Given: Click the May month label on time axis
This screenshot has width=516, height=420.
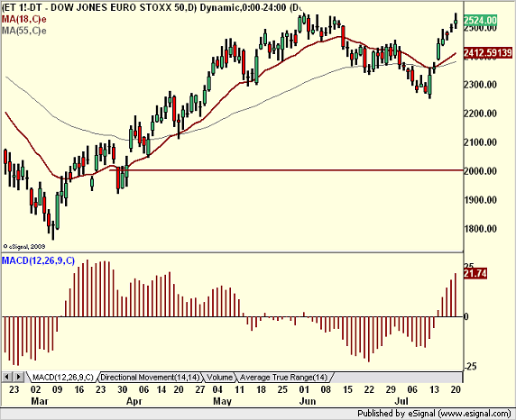Looking at the screenshot, I should [x=223, y=401].
